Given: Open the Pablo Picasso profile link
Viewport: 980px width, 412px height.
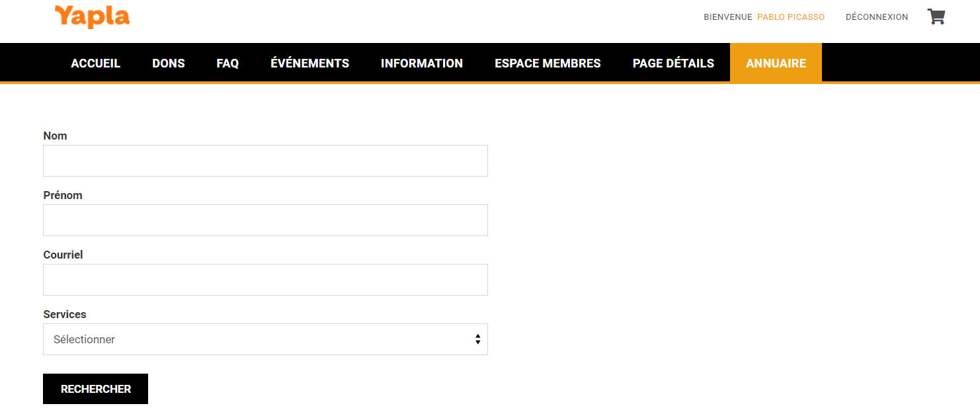Looking at the screenshot, I should tap(791, 17).
